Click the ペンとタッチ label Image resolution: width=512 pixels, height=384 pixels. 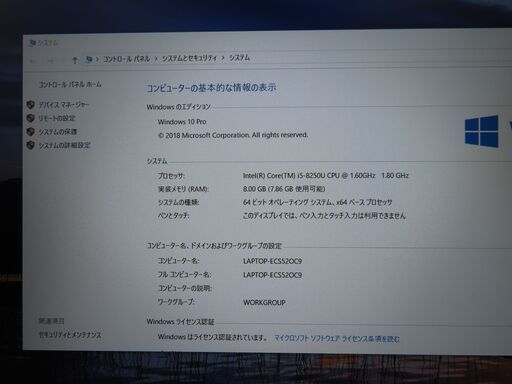click(173, 216)
